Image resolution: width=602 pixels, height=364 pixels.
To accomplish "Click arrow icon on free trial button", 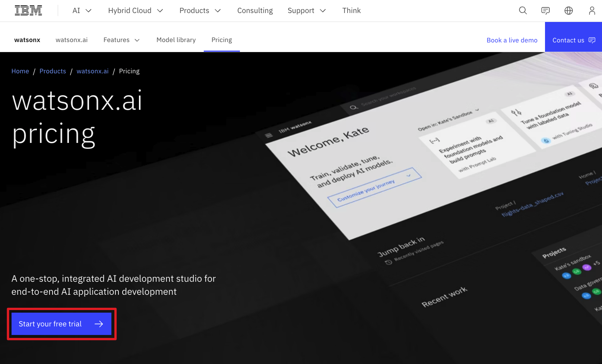I will pos(99,324).
